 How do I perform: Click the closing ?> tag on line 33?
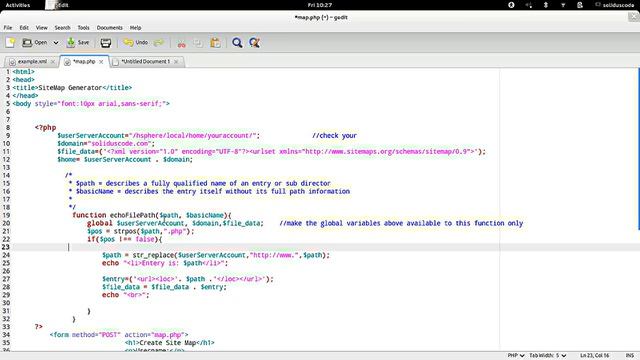(39, 327)
